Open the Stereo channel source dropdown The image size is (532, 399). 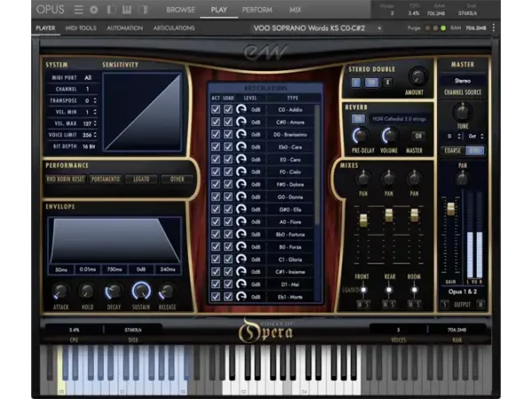tap(463, 81)
